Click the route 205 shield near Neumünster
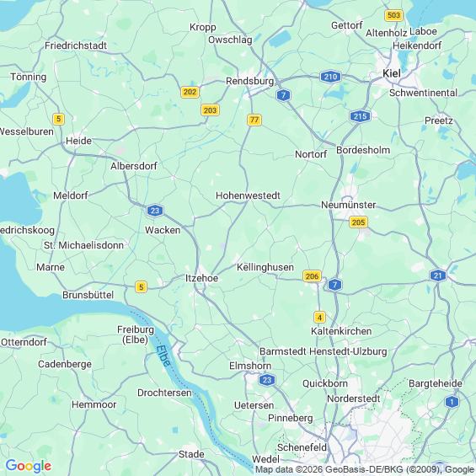Image resolution: width=476 pixels, height=476 pixels. pyautogui.click(x=358, y=222)
